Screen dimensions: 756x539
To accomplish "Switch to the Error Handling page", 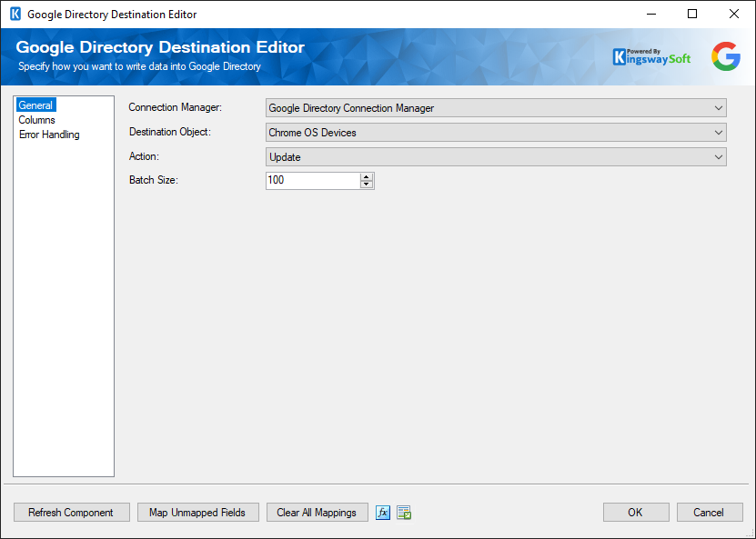I will pyautogui.click(x=49, y=135).
